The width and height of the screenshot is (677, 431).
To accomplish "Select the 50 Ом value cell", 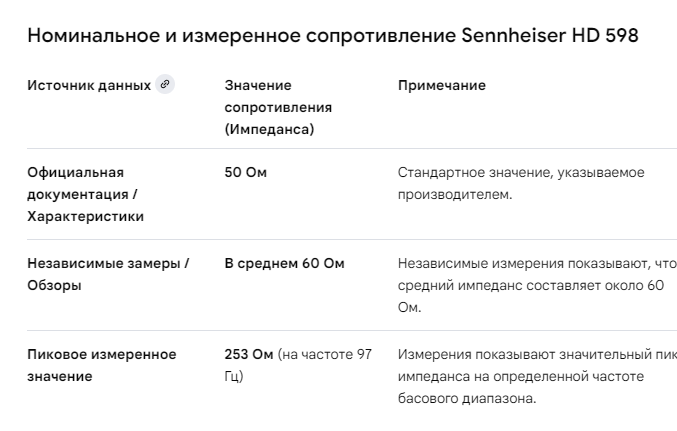I will pos(245,173).
